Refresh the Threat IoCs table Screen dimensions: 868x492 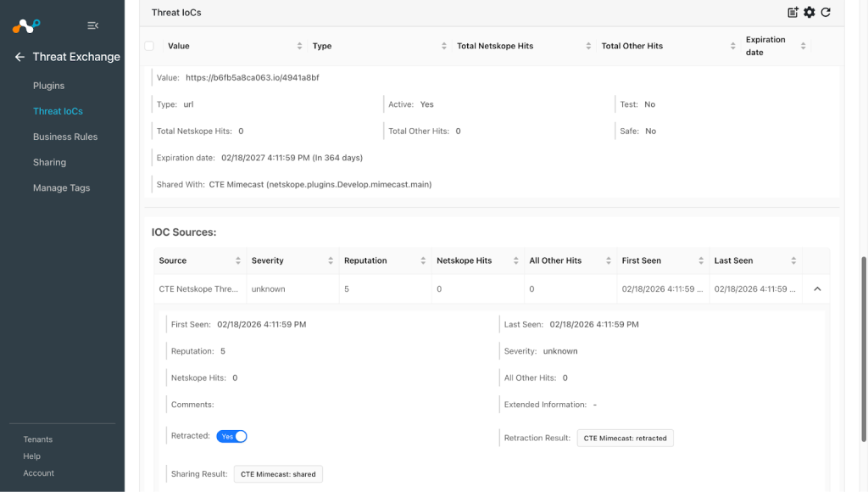[826, 12]
